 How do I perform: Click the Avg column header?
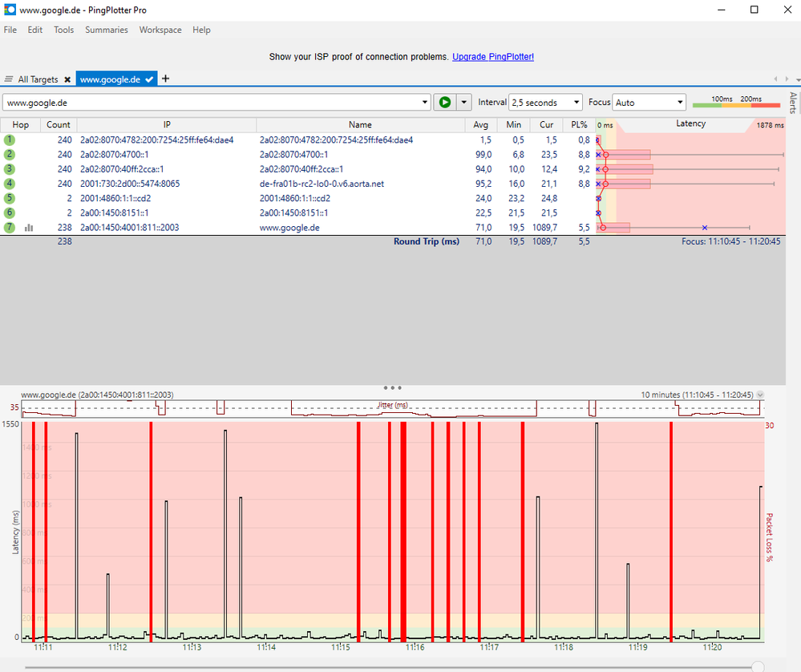coord(481,124)
